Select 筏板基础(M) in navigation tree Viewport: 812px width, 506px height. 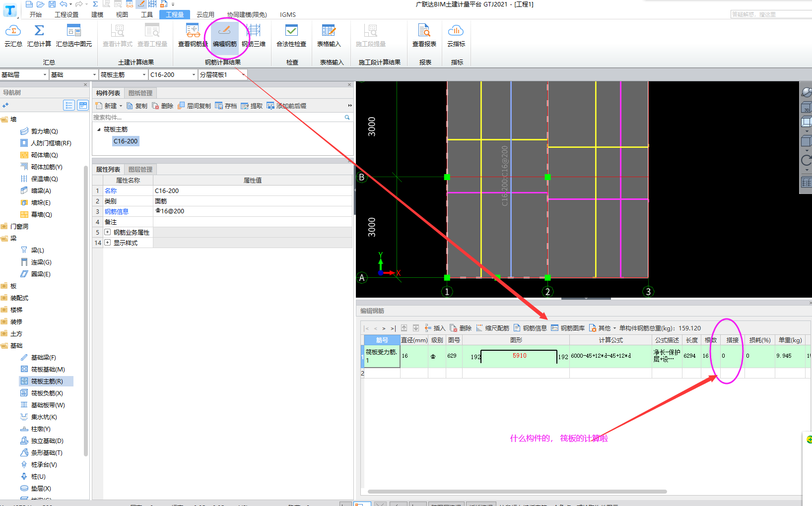coord(48,369)
